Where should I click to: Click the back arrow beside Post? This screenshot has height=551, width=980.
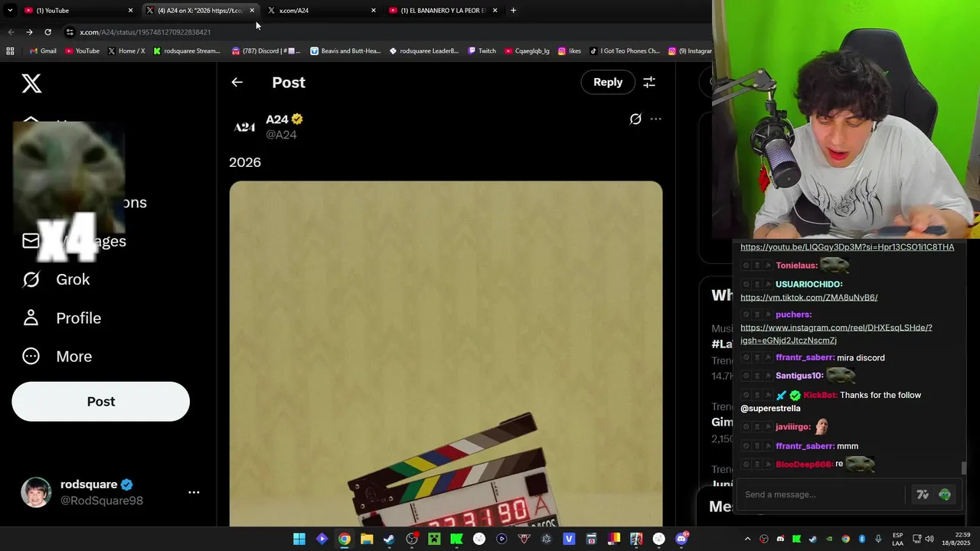[x=237, y=82]
